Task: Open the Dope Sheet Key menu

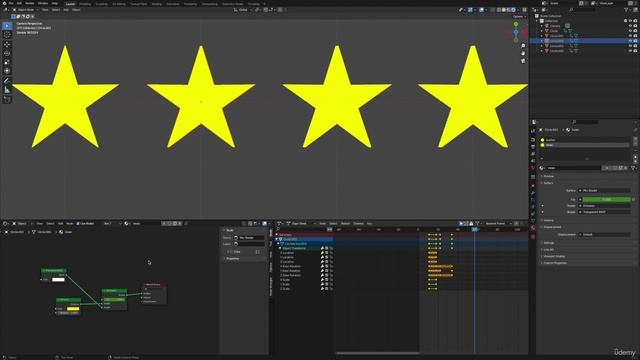Action: [x=369, y=224]
